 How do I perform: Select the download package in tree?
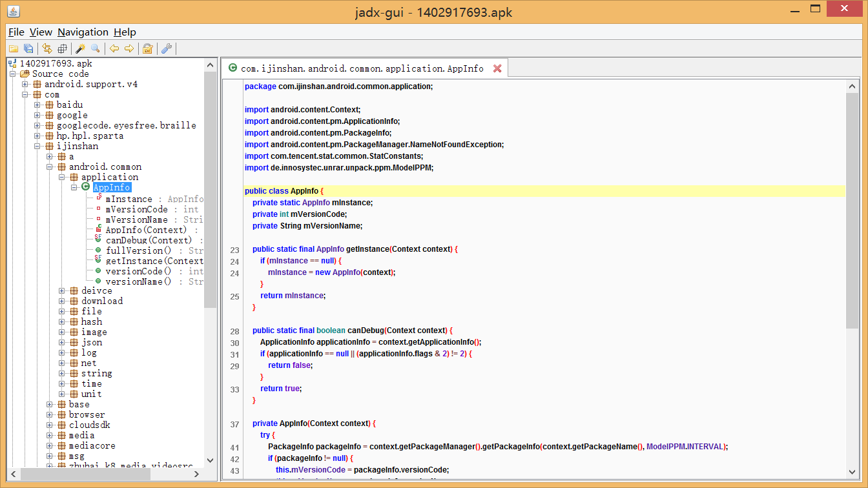101,301
